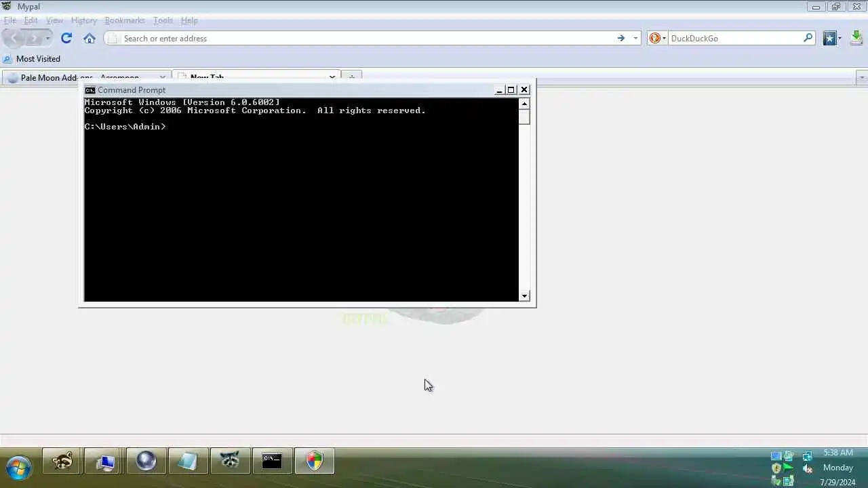
Task: Restore down the Mypal browser window
Action: tap(836, 6)
